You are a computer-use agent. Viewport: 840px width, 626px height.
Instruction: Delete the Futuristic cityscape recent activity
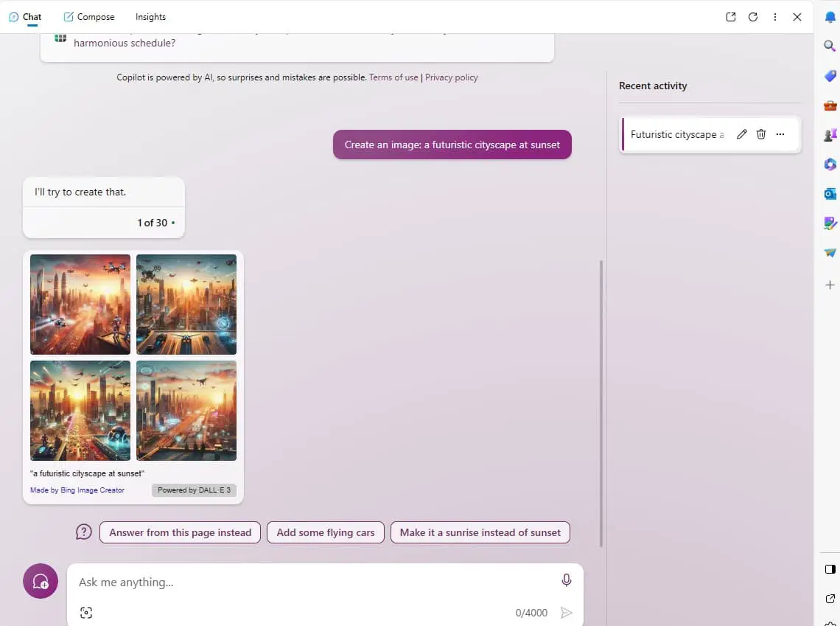[761, 134]
